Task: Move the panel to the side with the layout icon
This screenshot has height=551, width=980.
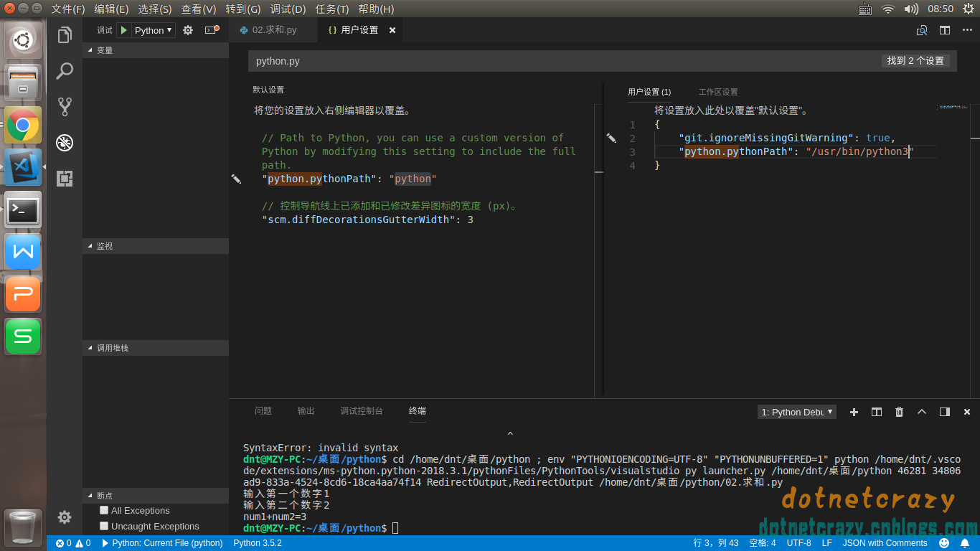Action: click(x=945, y=412)
